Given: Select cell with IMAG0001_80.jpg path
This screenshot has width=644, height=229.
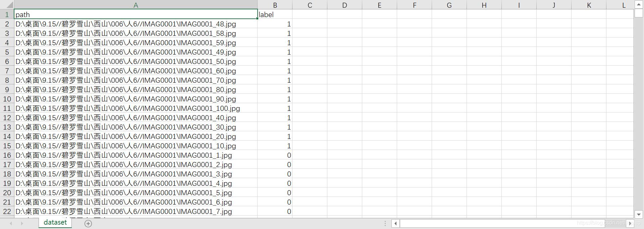Looking at the screenshot, I should click(136, 89).
